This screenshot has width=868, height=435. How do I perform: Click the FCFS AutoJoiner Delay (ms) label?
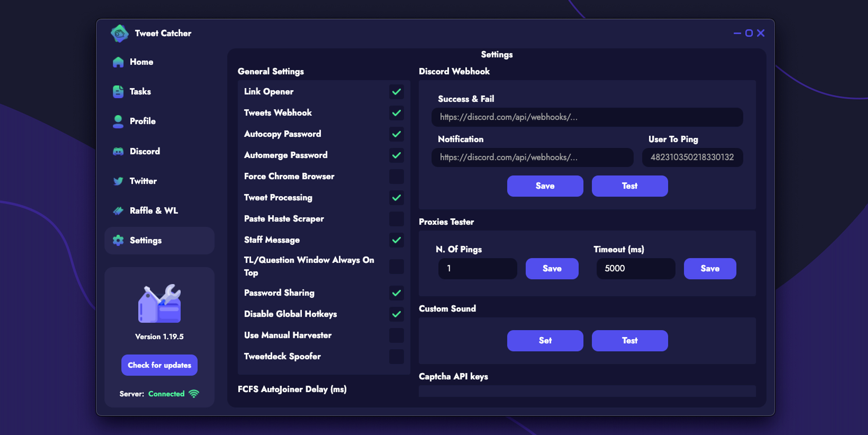coord(292,389)
